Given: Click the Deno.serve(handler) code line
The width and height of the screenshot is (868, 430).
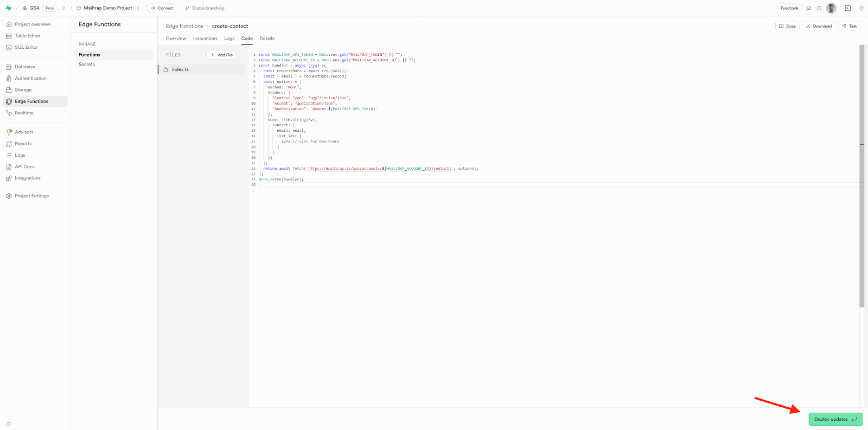Looking at the screenshot, I should 281,179.
